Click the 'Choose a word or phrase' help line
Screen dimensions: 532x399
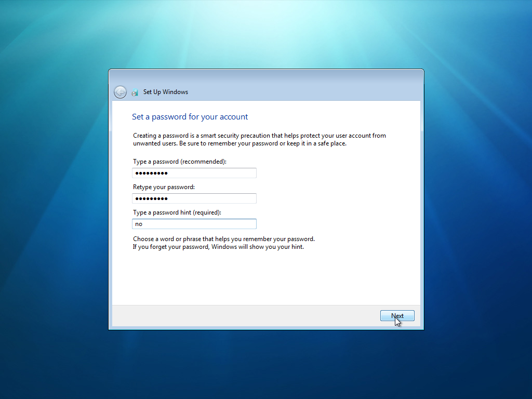click(x=224, y=239)
